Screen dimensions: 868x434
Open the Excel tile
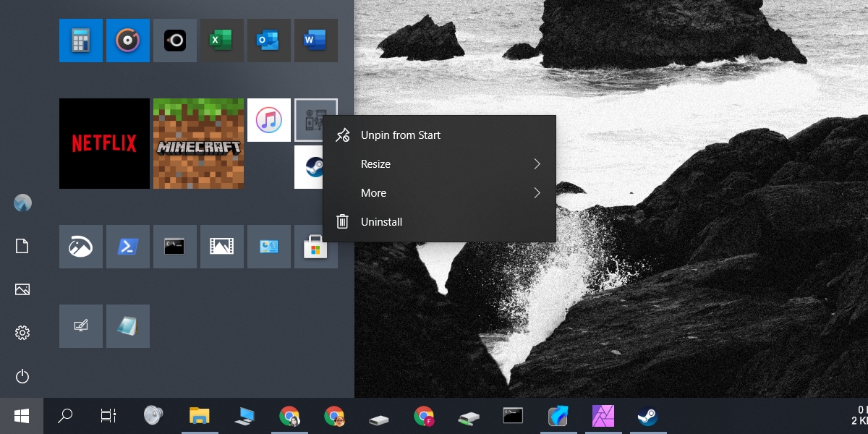[222, 41]
